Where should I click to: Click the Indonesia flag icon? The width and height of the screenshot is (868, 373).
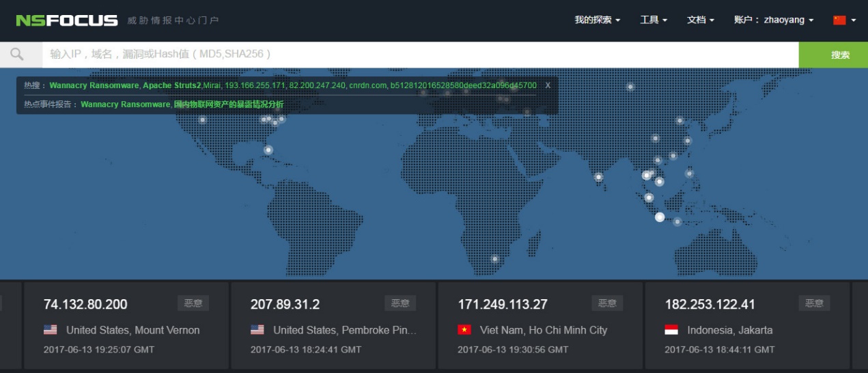tap(671, 330)
